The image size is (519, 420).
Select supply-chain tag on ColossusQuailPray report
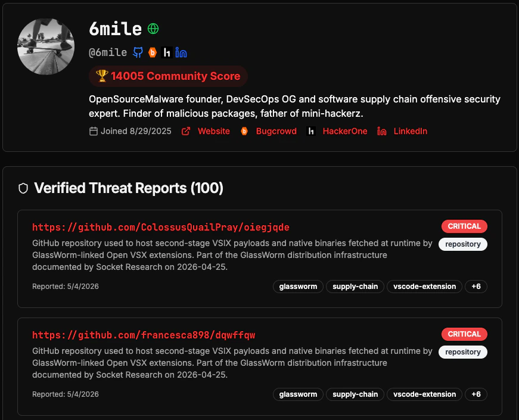tap(355, 287)
